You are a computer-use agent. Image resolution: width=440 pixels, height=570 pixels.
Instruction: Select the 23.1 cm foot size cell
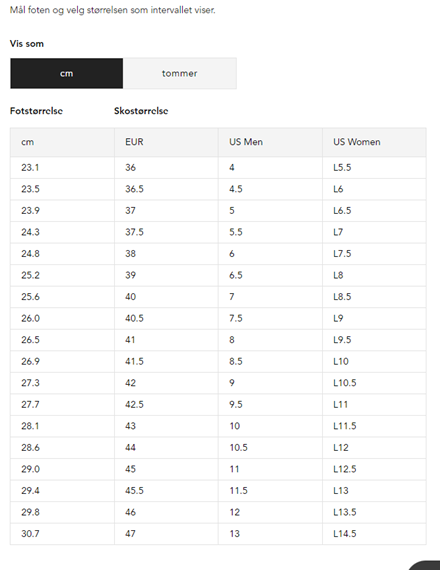pos(62,168)
